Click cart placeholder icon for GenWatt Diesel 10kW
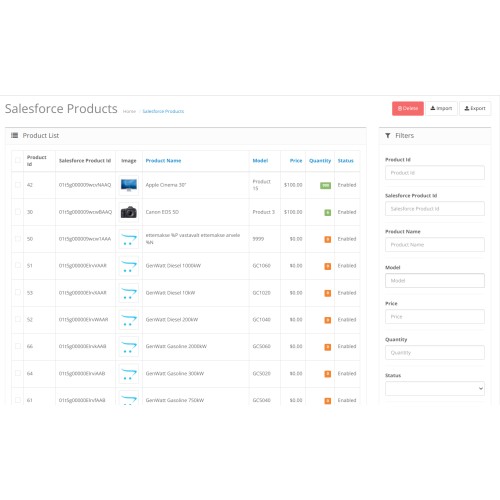This screenshot has height=500, width=500. coord(129,293)
